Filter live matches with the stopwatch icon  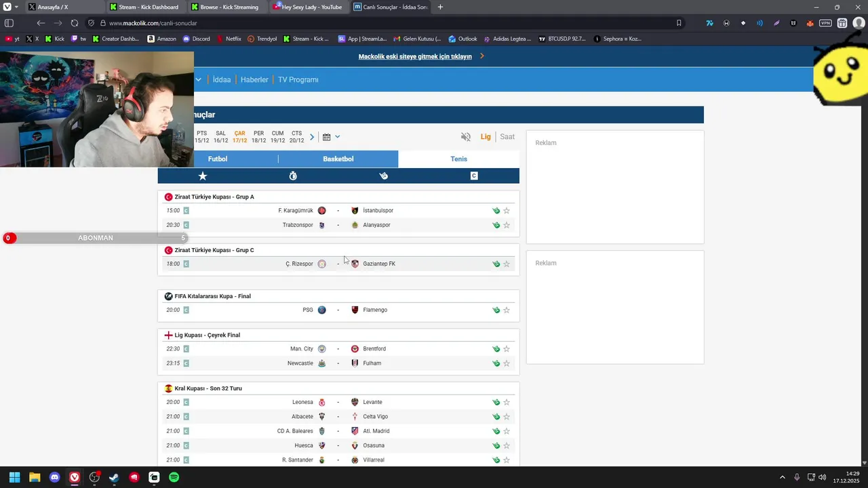[293, 176]
